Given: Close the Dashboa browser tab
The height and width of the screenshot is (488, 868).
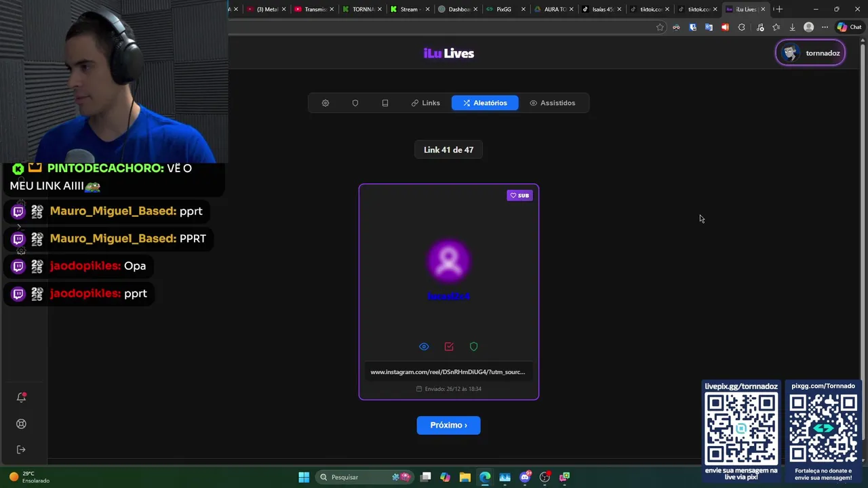Looking at the screenshot, I should point(475,9).
